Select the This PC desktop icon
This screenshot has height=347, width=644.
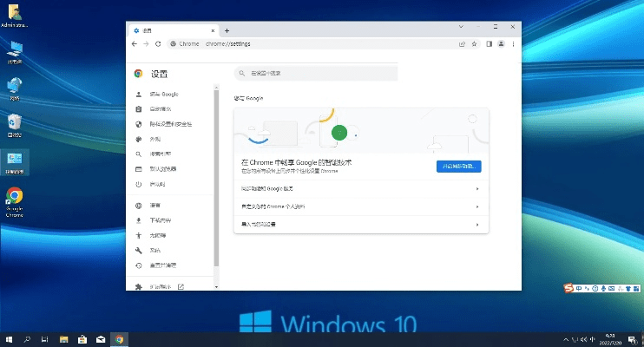[15, 52]
